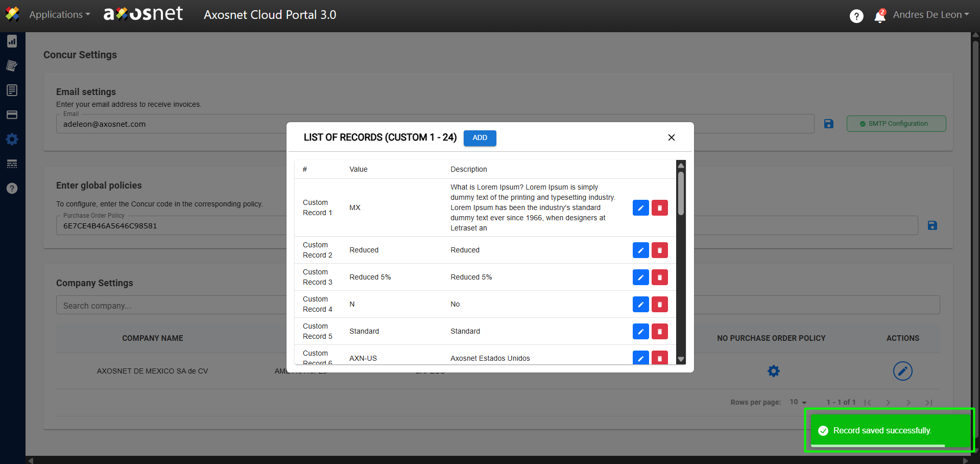Image resolution: width=980 pixels, height=464 pixels.
Task: Go to the first page of companies
Action: pos(868,403)
